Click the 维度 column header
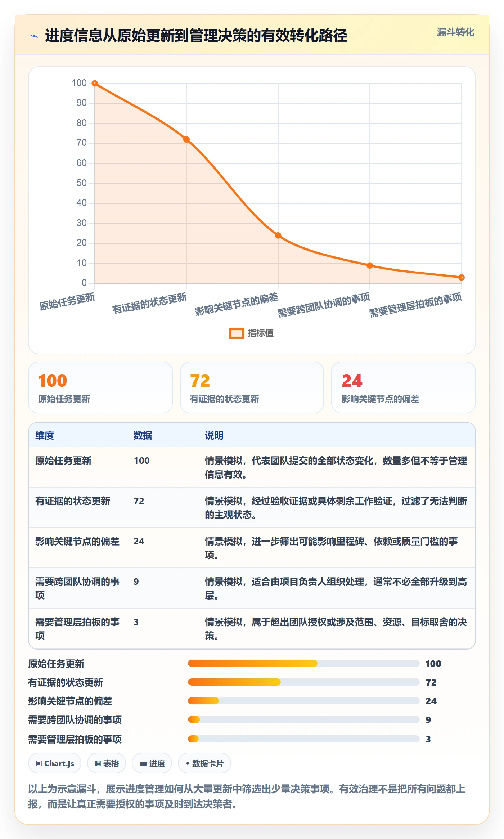The height and width of the screenshot is (839, 504). (45, 435)
